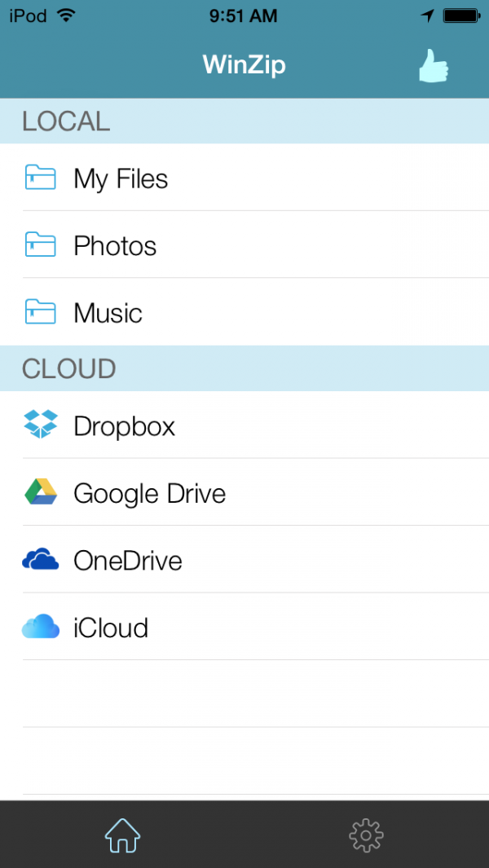Connect via the Dropbox text label

pos(124,426)
